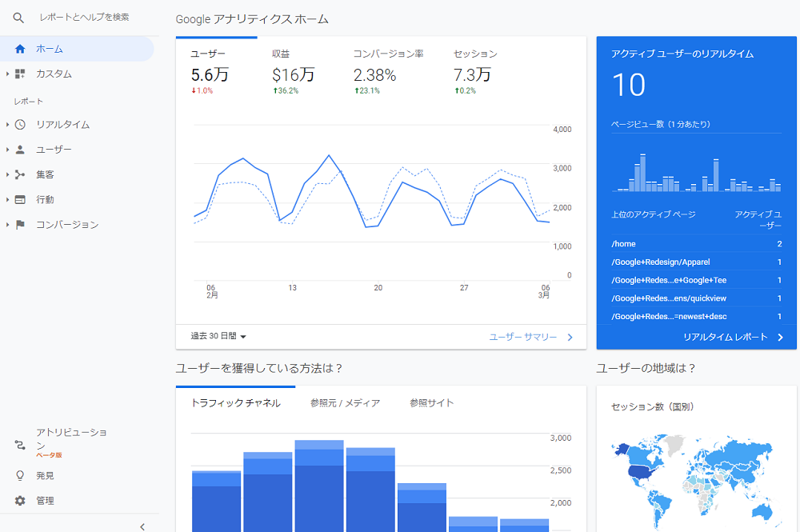The image size is (800, 532).
Task: Open the 管理 admin link
Action: click(45, 500)
